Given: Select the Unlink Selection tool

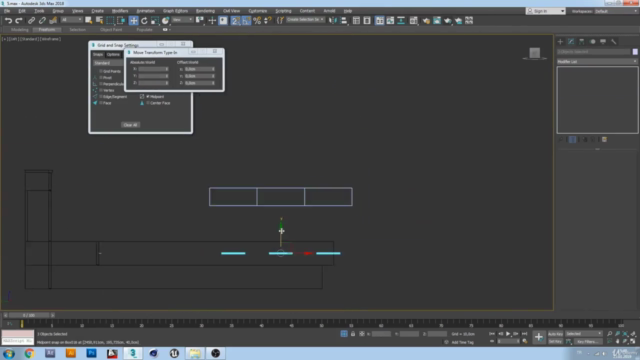Looking at the screenshot, I should (42, 20).
